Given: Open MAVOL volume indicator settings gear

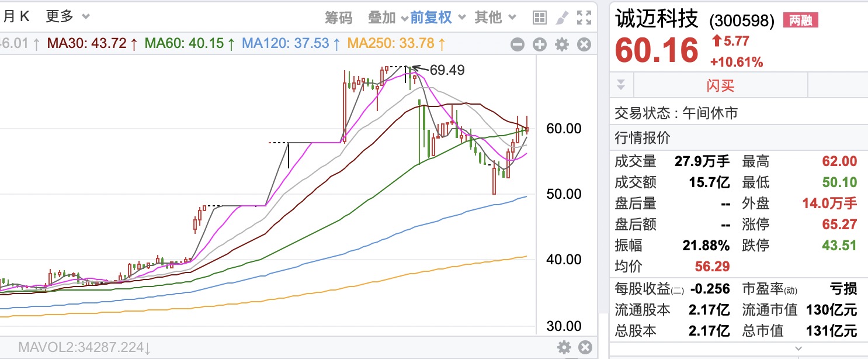Looking at the screenshot, I should point(564,348).
